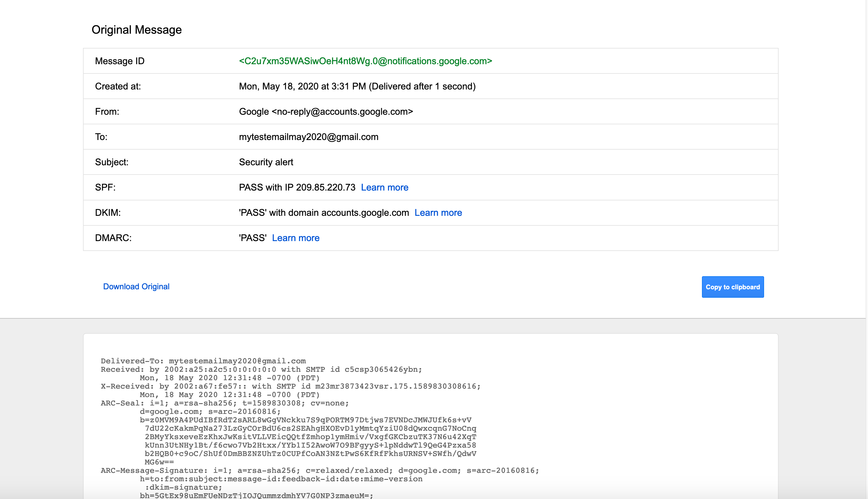Select the Subject text Security alert
Viewport: 868px width, 499px height.
coord(266,162)
